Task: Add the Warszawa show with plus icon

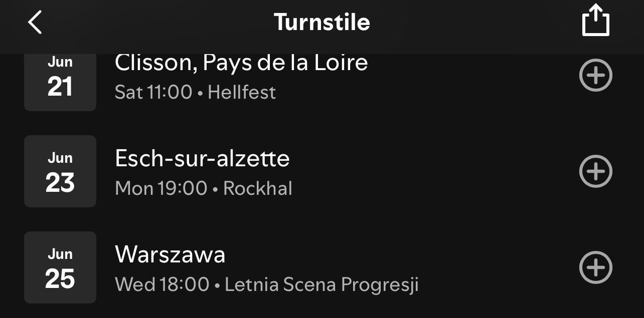Action: click(596, 267)
